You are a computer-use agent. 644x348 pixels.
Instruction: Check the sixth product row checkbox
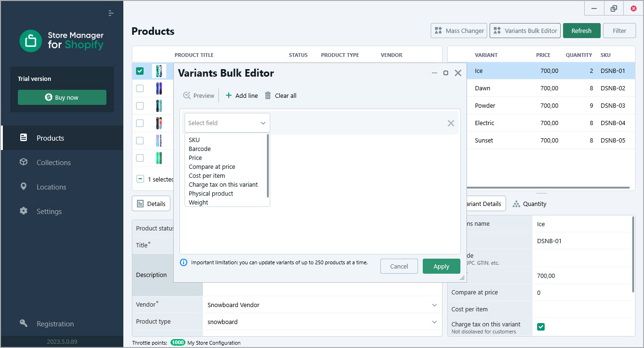(x=140, y=158)
